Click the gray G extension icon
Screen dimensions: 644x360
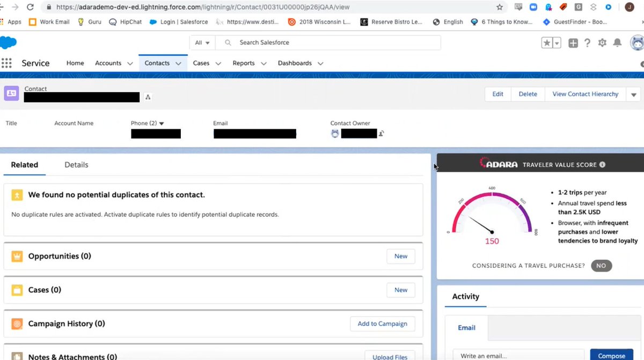tap(578, 7)
